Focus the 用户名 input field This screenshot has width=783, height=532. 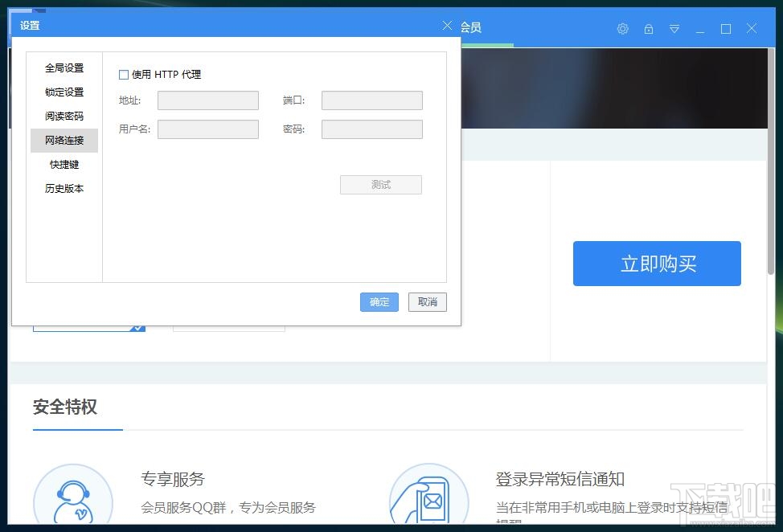[208, 129]
